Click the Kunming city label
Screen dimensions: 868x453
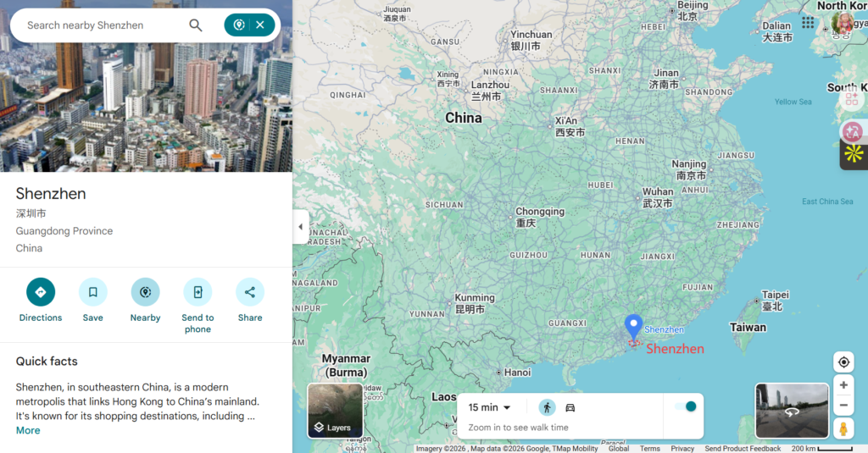point(475,303)
